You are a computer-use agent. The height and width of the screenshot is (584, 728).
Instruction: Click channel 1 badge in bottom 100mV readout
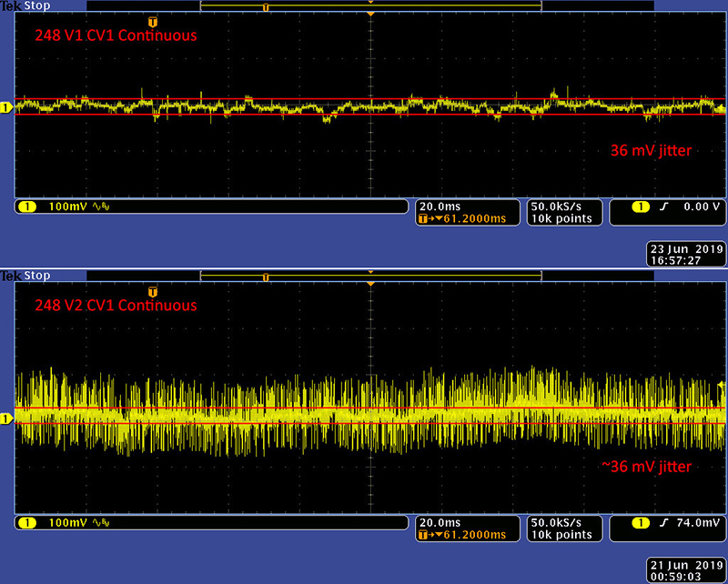pos(25,523)
